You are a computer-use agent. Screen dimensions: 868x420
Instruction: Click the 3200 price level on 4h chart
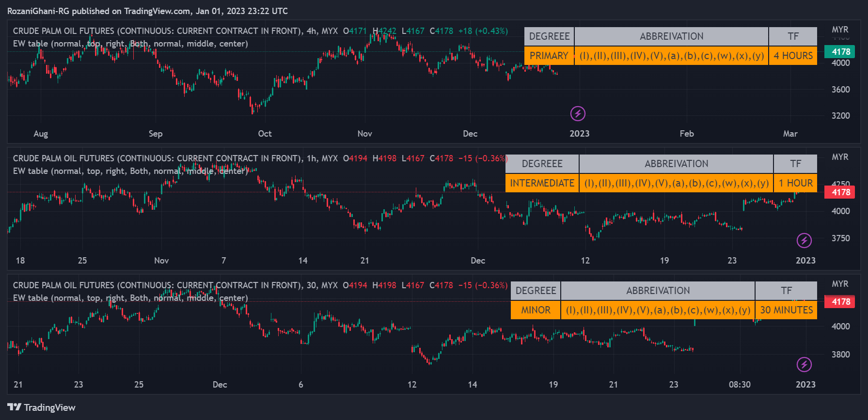point(841,116)
